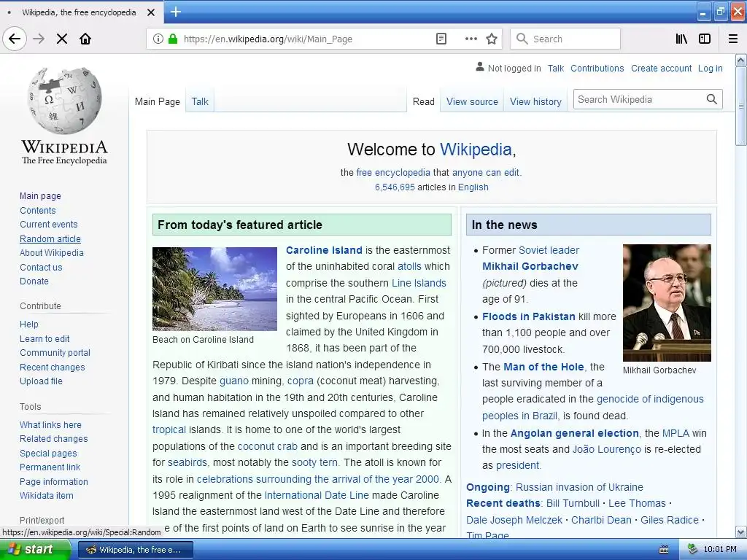747x560 pixels.
Task: Open What links here tool link
Action: click(x=50, y=425)
